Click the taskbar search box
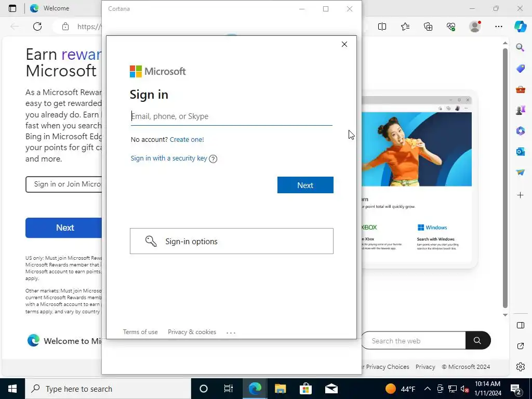The width and height of the screenshot is (532, 399). tap(108, 389)
